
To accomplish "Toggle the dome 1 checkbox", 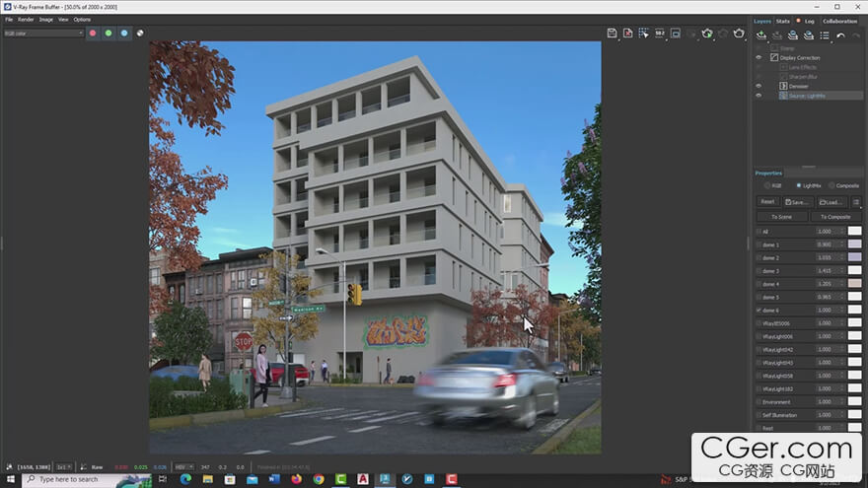I will [759, 244].
